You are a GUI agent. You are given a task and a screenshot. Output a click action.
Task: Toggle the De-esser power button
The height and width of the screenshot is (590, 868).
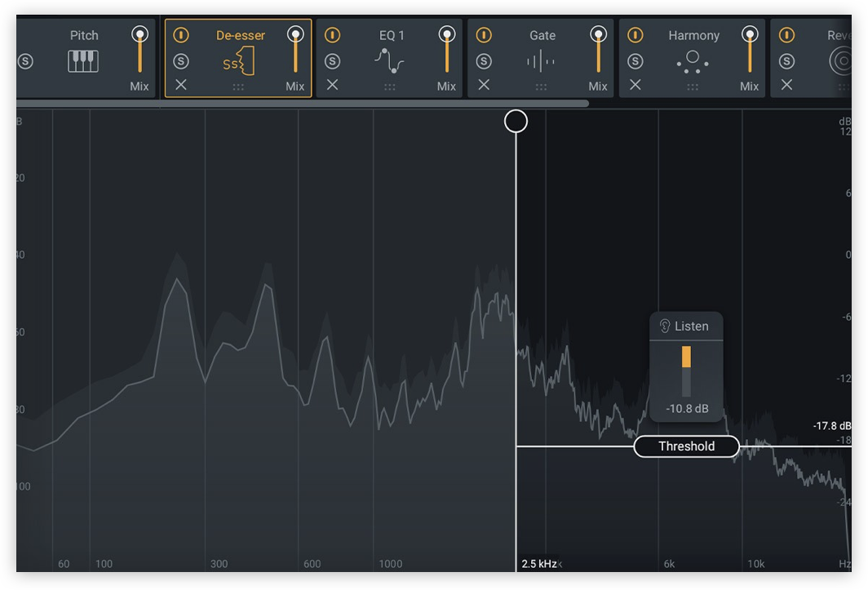180,35
